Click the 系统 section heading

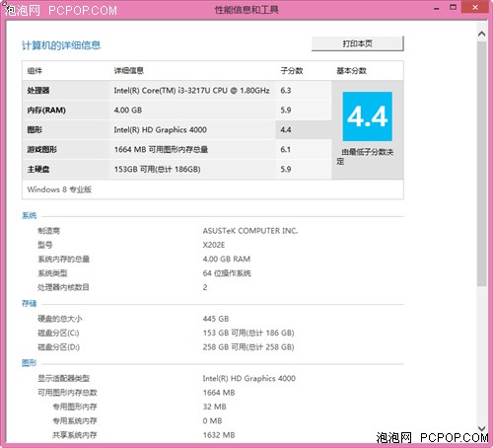[x=29, y=215]
